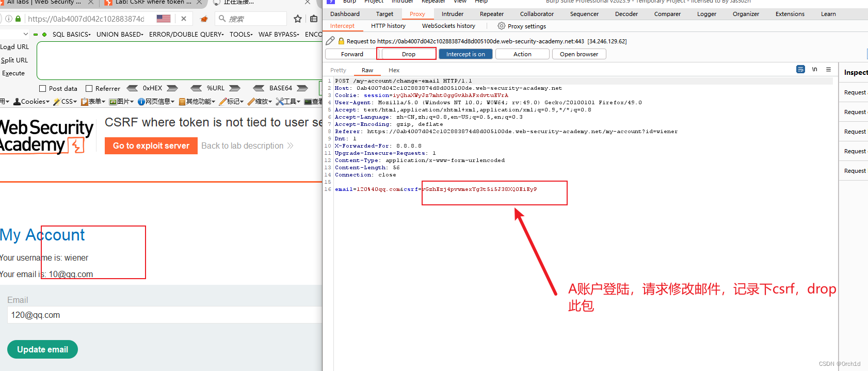Click Split URL in HackBar
The image size is (868, 371).
14,60
